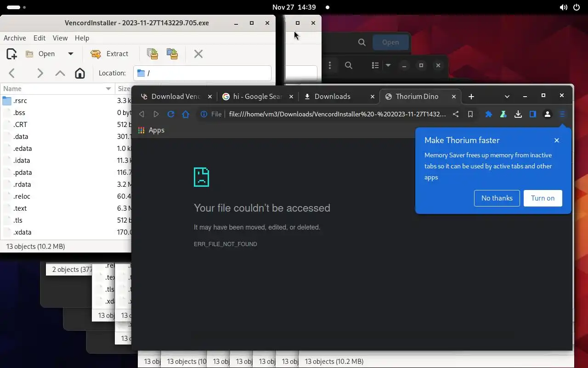588x368 pixels.
Task: Open the Edit menu
Action: click(40, 38)
